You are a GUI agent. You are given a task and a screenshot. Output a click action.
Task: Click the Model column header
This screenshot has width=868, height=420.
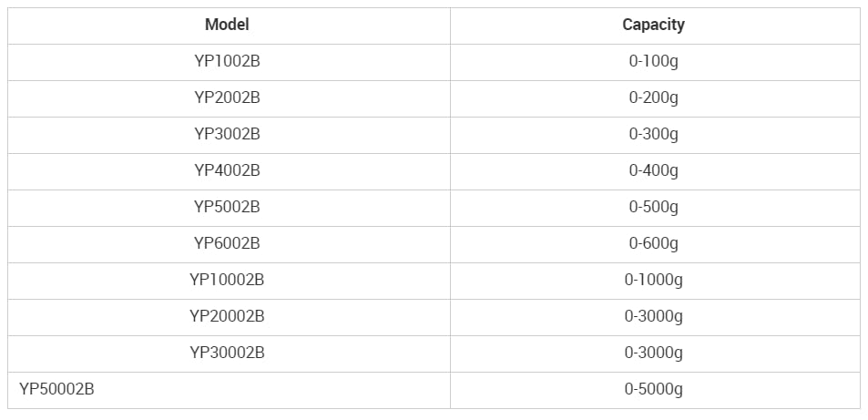click(x=227, y=25)
